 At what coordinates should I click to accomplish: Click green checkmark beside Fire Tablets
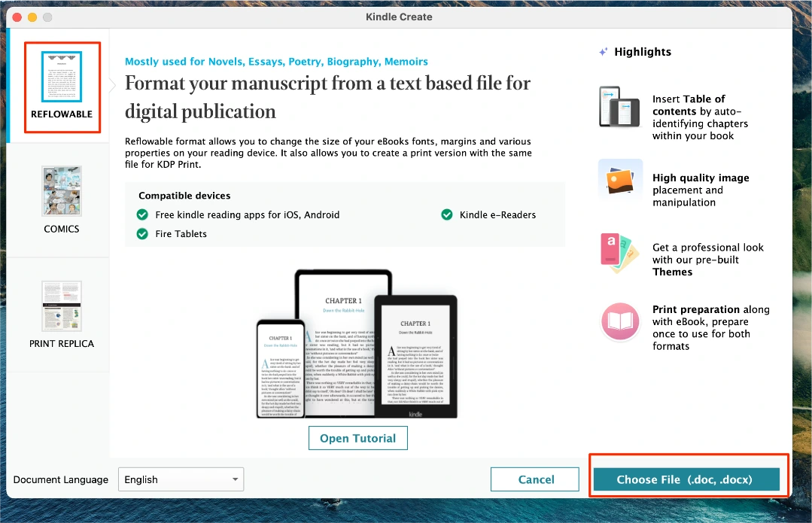click(x=142, y=234)
